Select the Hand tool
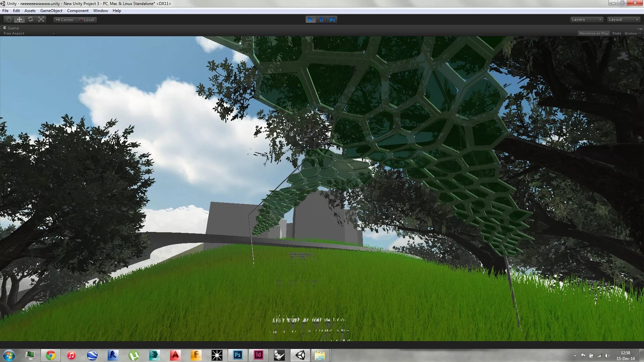This screenshot has width=644, height=362. 8,19
